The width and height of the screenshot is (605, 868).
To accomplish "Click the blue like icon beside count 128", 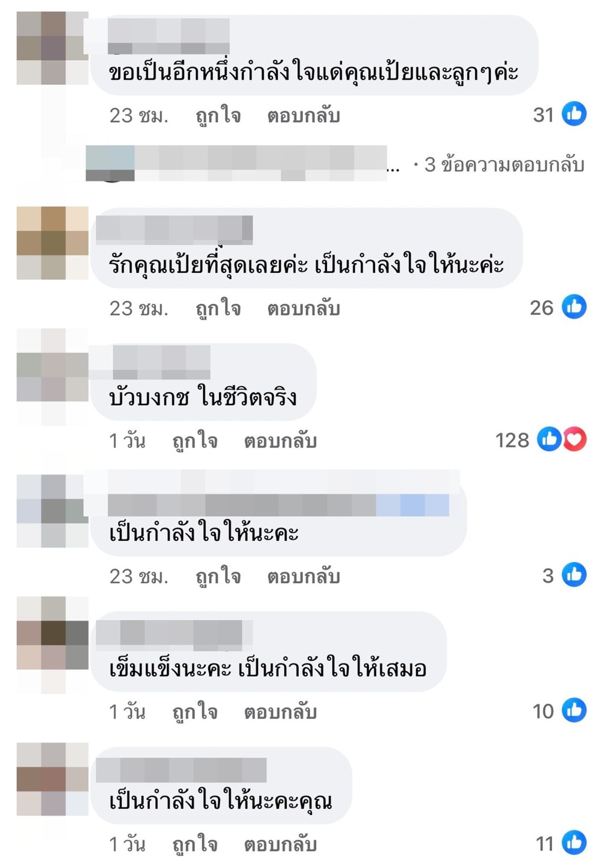I will coord(549,439).
